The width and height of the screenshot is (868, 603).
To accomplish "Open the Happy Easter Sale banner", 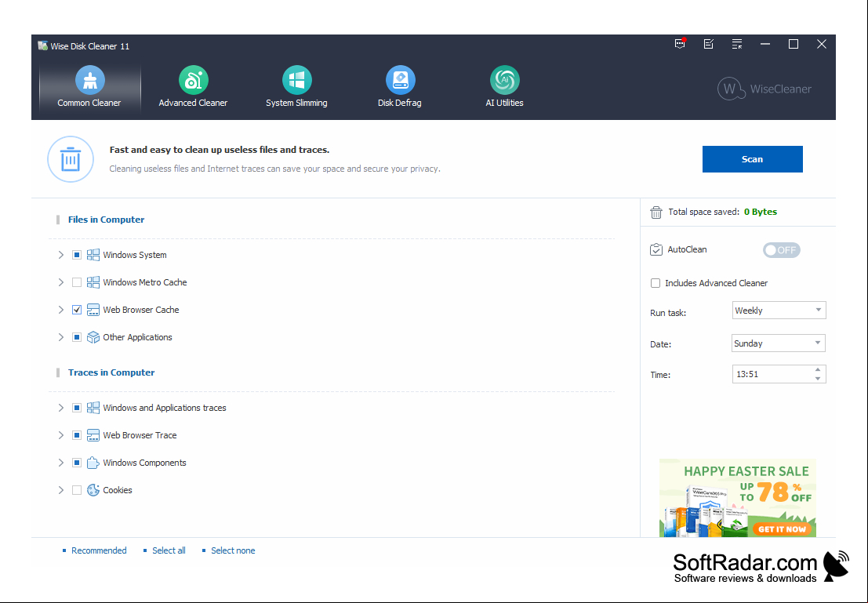I will point(738,498).
